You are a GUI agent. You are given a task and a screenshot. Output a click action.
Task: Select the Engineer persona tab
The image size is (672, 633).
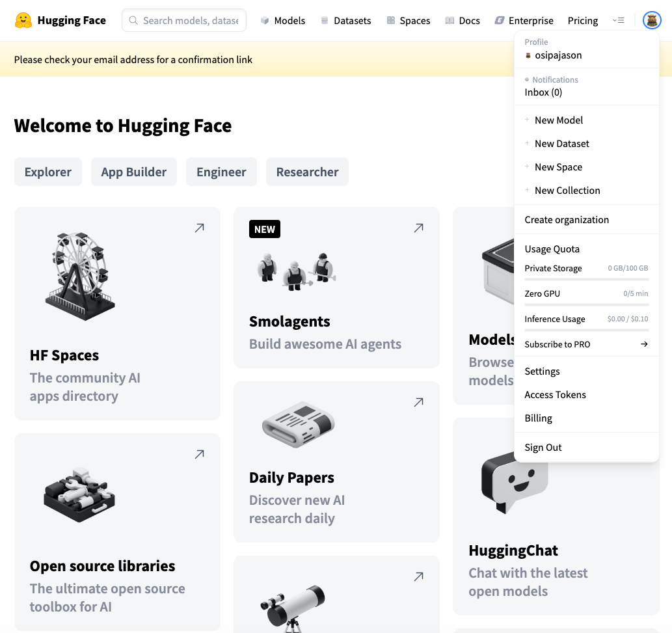click(x=221, y=172)
